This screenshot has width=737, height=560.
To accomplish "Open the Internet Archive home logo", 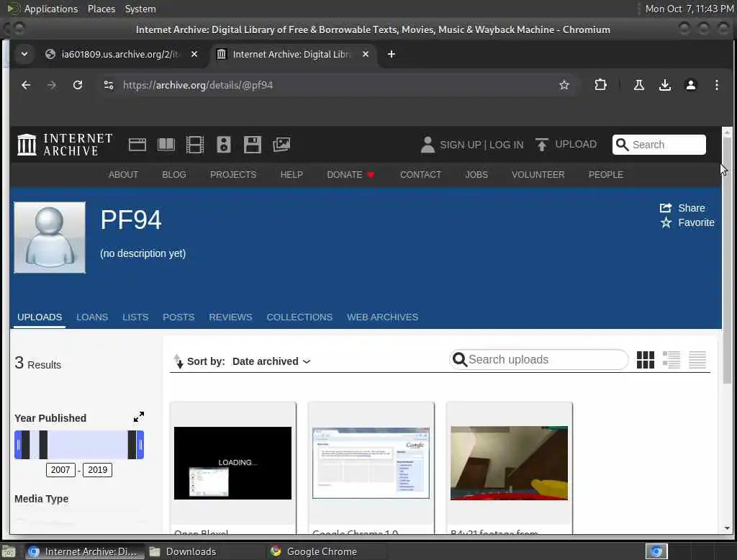I will click(65, 145).
